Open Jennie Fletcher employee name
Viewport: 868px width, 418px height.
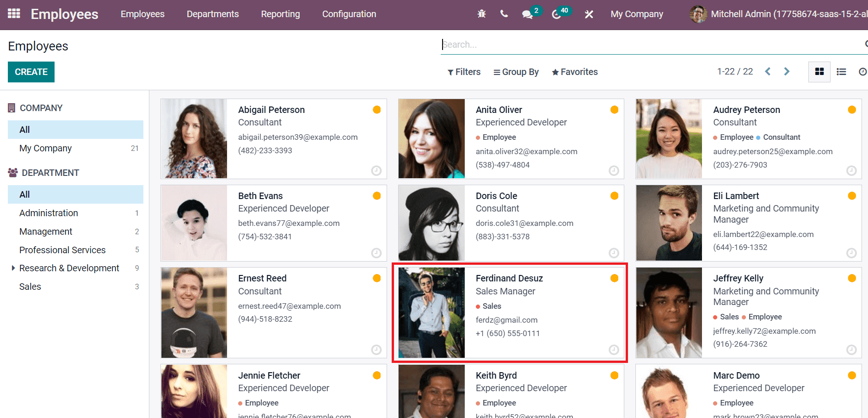(x=269, y=375)
